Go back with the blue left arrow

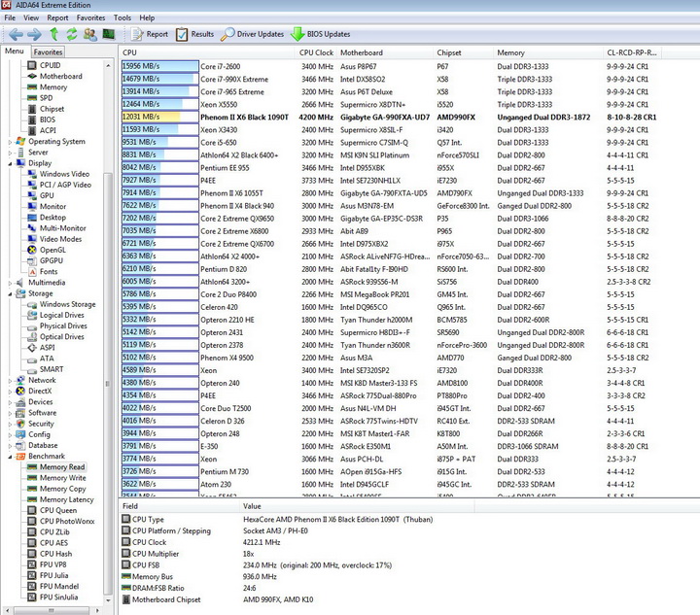click(x=16, y=34)
